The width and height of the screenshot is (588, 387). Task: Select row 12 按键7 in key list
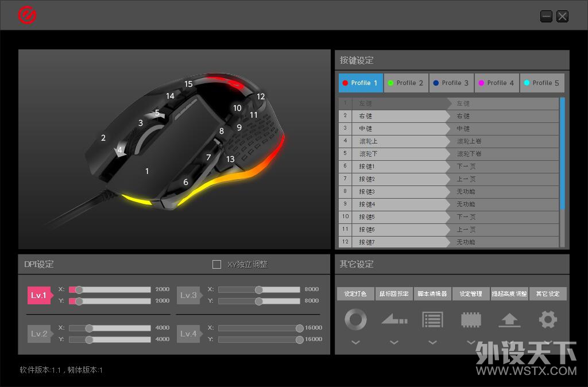pos(448,242)
